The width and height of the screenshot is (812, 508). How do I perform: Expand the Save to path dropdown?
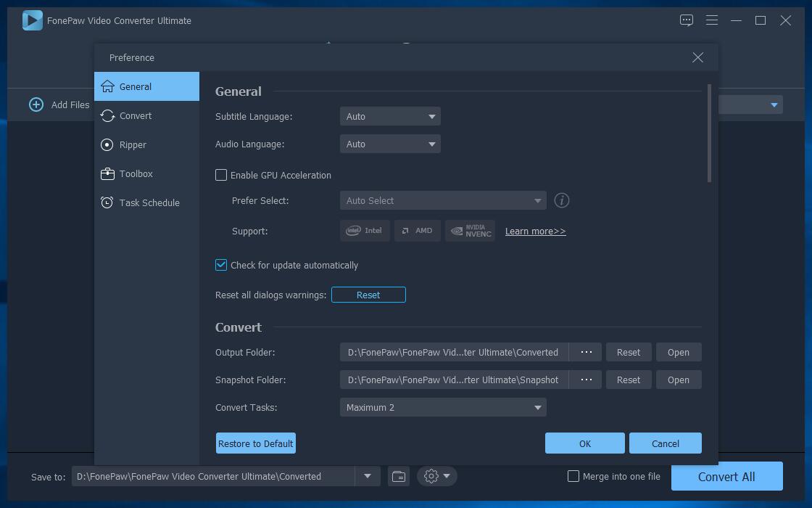tap(368, 476)
